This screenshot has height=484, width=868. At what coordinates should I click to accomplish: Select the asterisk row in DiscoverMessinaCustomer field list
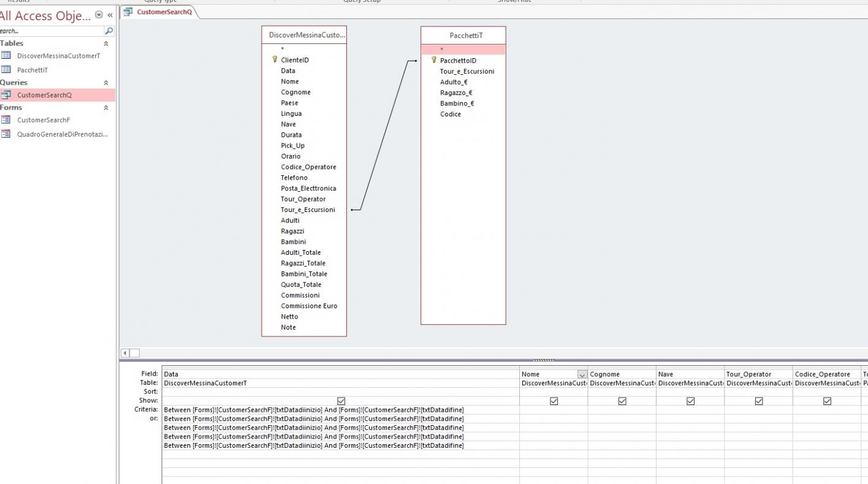pyautogui.click(x=304, y=49)
